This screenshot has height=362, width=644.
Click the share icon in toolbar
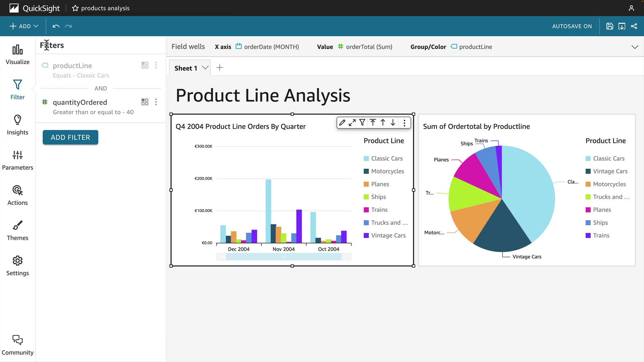click(x=634, y=26)
